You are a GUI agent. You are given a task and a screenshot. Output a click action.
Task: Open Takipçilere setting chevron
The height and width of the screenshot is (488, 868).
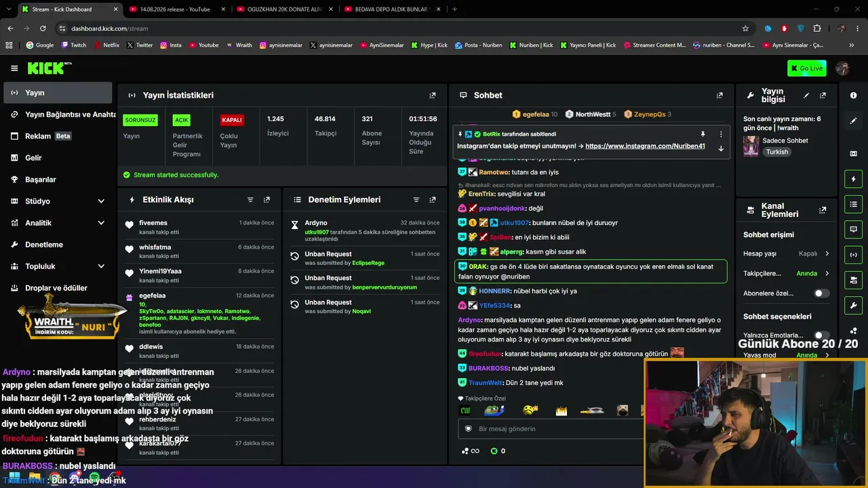point(827,273)
